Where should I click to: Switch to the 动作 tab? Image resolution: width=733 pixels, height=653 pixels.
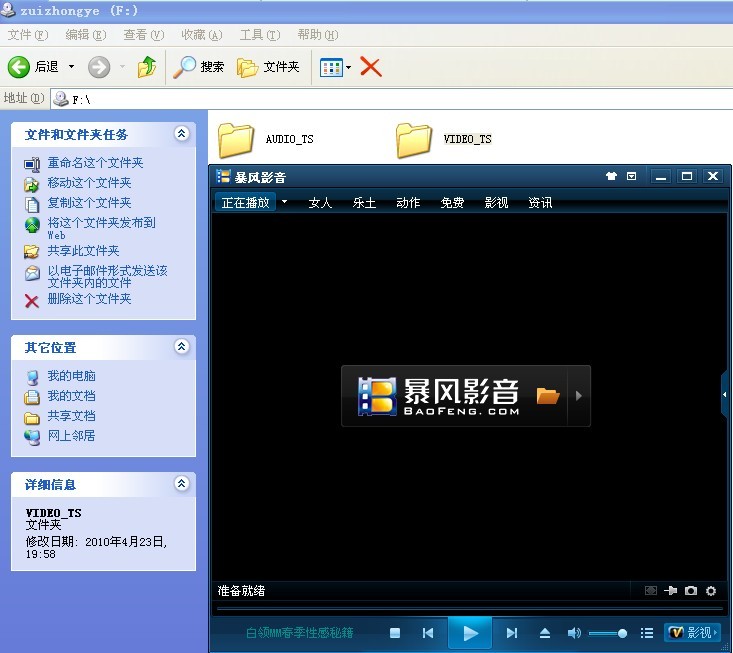coord(408,203)
